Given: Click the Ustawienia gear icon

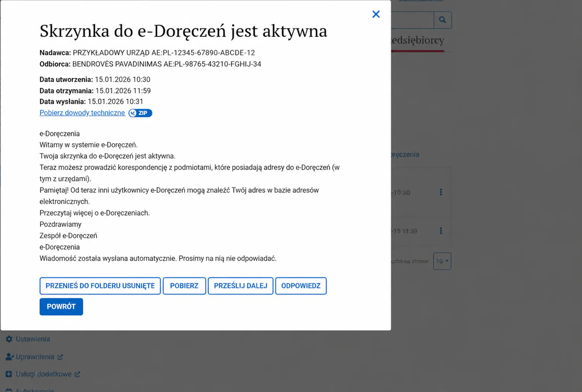Looking at the screenshot, I should 9,339.
